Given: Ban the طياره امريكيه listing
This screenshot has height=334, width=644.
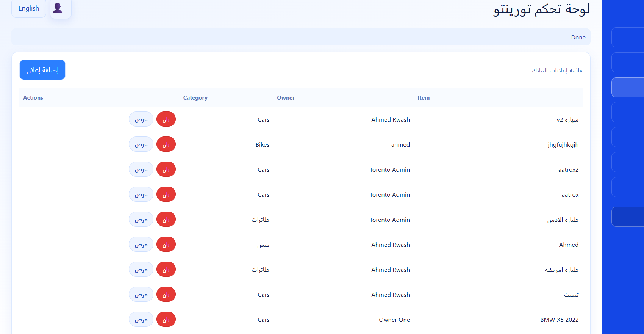Looking at the screenshot, I should point(166,270).
